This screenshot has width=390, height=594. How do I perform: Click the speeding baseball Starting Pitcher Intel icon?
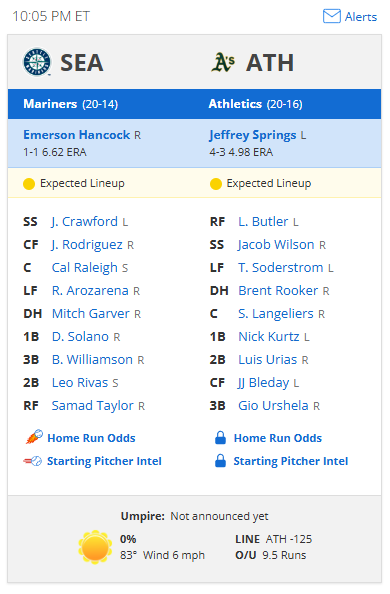point(33,461)
